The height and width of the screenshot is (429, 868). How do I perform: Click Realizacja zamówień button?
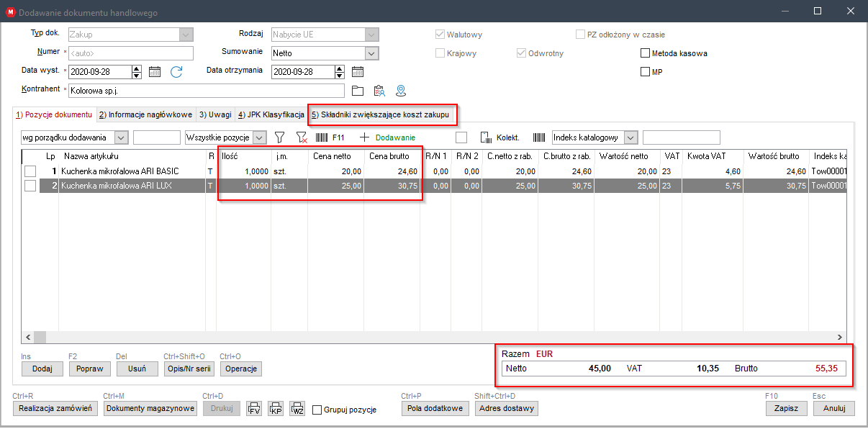[54, 408]
